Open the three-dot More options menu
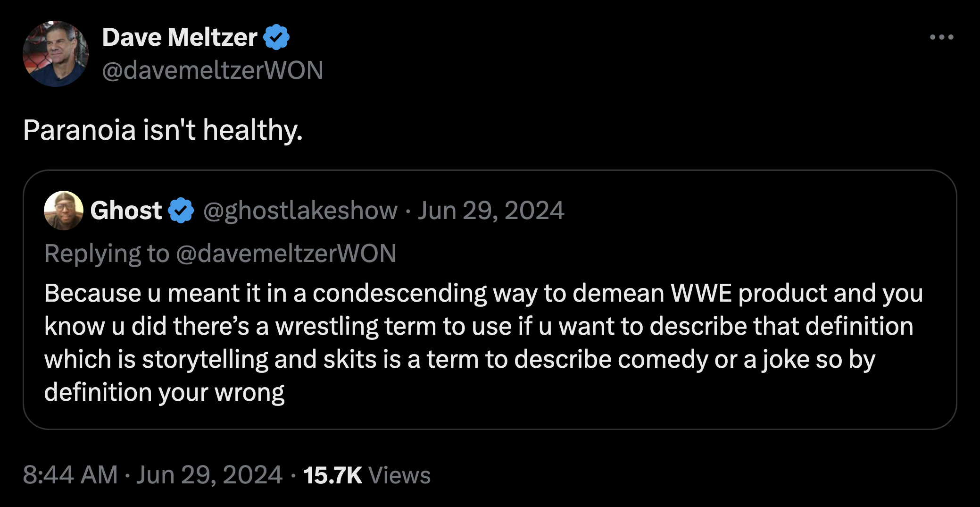Viewport: 980px width, 507px height. click(941, 37)
